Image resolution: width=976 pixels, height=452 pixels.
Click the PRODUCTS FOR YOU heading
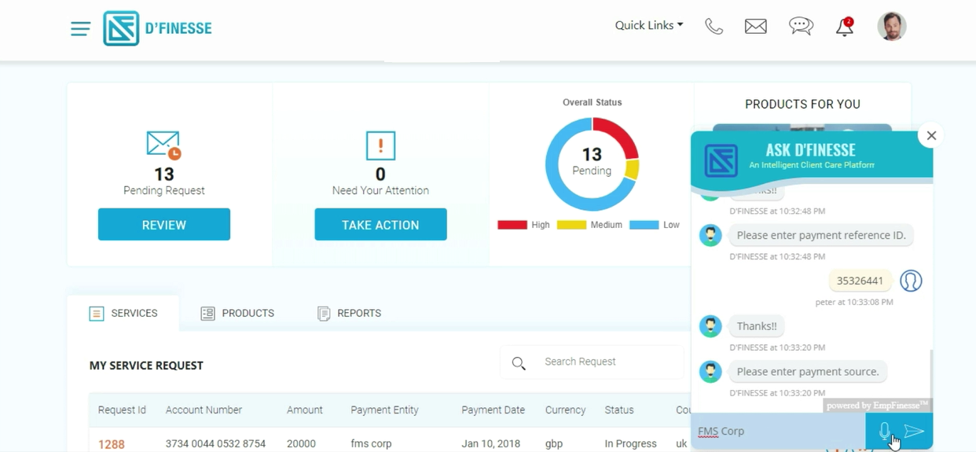click(x=802, y=104)
